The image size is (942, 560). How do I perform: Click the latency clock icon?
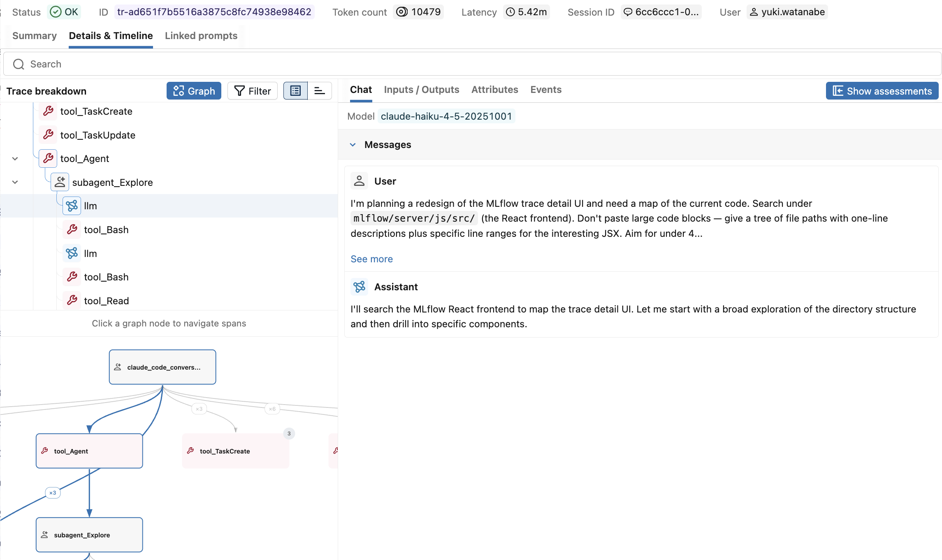510,12
